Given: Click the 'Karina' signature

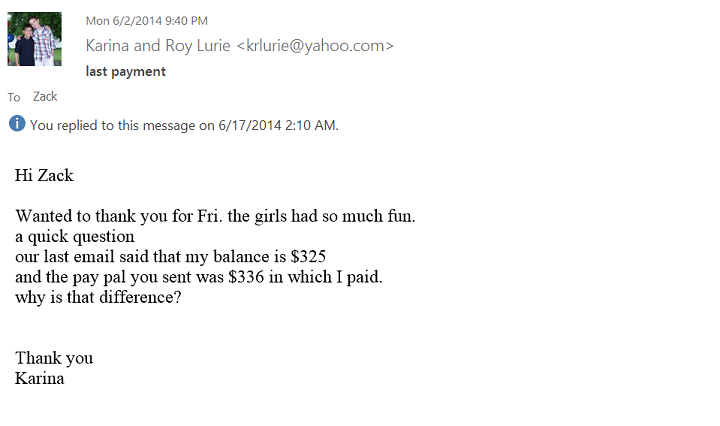Looking at the screenshot, I should pyautogui.click(x=40, y=378).
